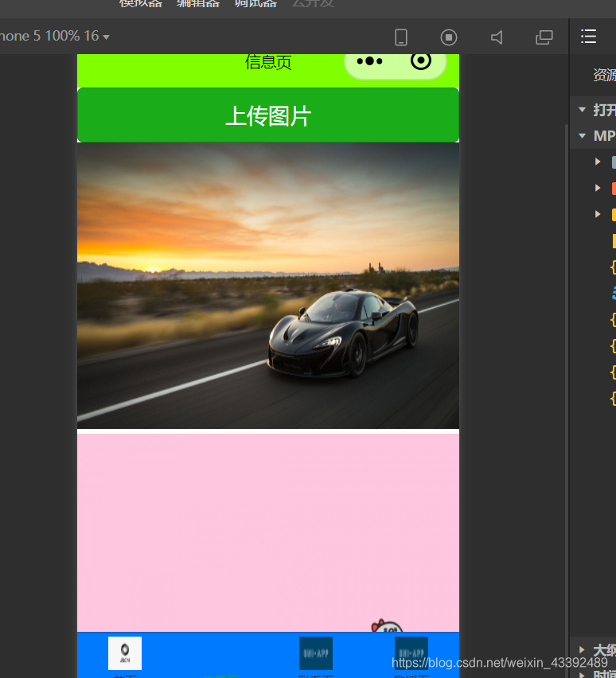The height and width of the screenshot is (678, 616).
Task: Switch to the 编辑器 menu tab
Action: 198,3
